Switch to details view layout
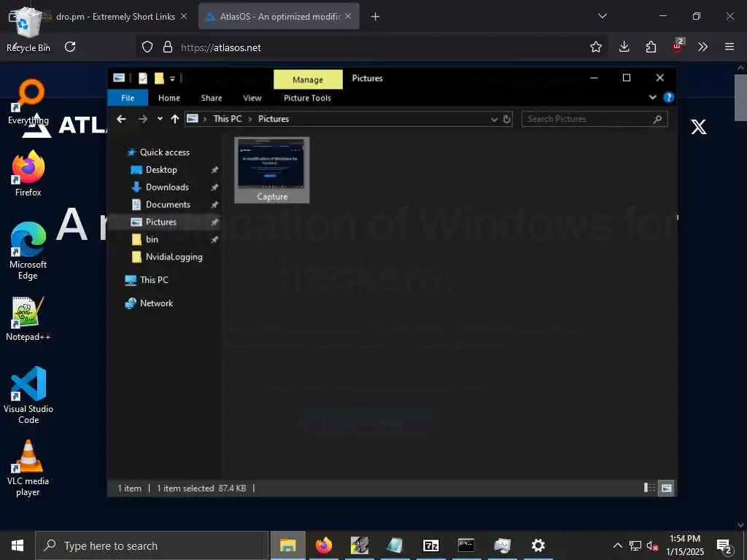The image size is (747, 560). click(649, 488)
